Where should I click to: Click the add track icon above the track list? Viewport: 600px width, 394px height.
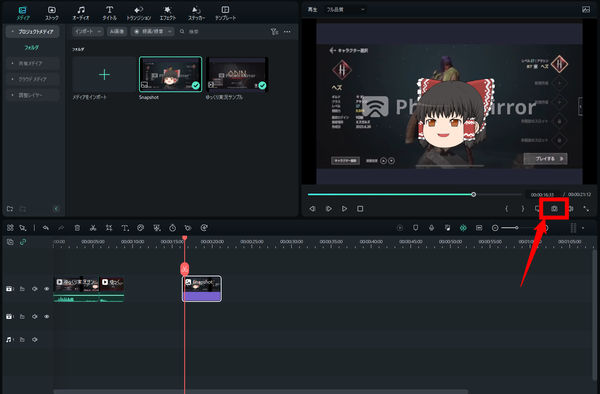click(x=10, y=242)
